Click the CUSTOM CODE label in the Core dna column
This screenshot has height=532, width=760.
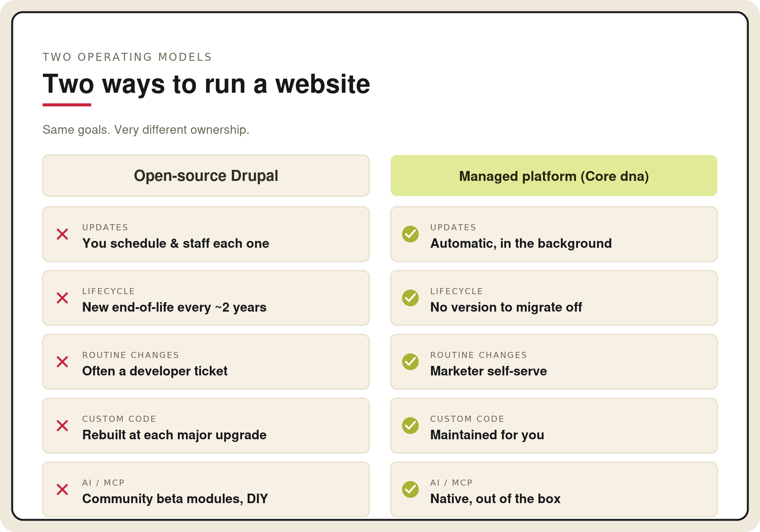467,419
